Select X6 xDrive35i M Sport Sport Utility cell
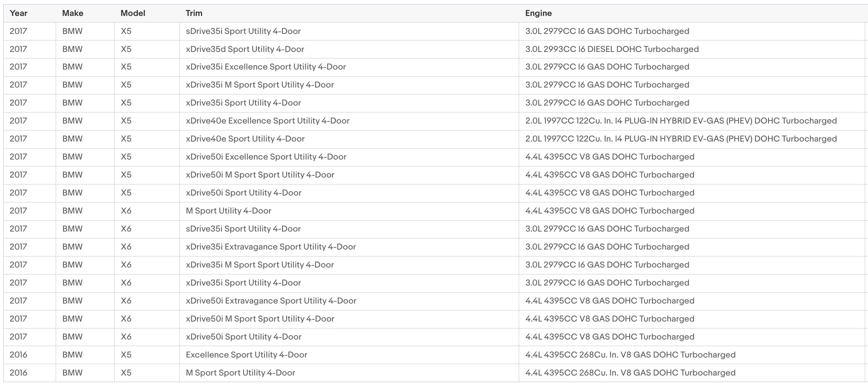 [349, 265]
